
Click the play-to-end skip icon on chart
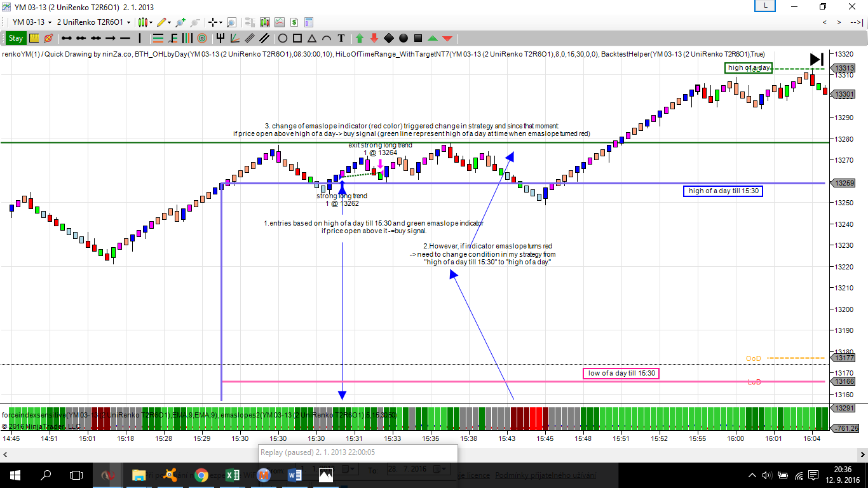(817, 59)
